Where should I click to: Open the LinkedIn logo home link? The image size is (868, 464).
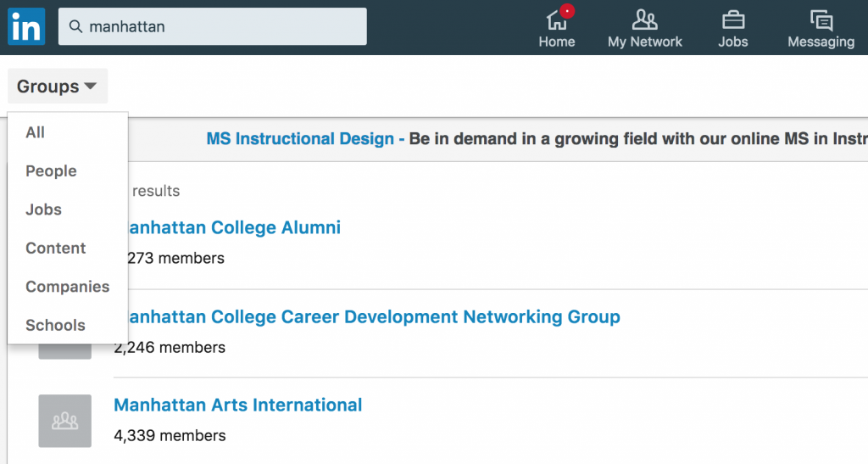[26, 26]
